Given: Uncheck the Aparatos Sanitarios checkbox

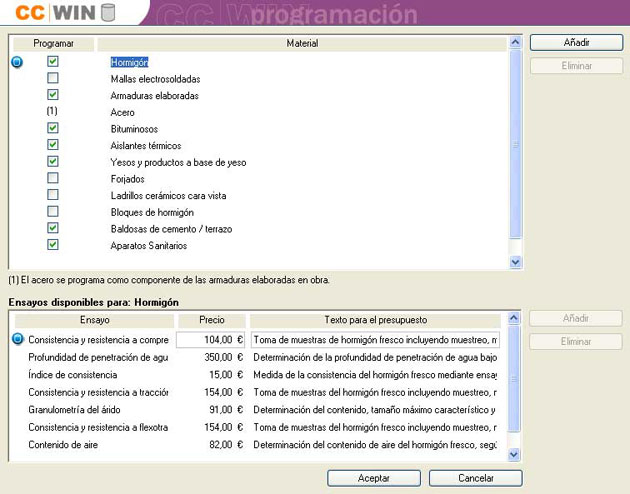Looking at the screenshot, I should [x=53, y=245].
